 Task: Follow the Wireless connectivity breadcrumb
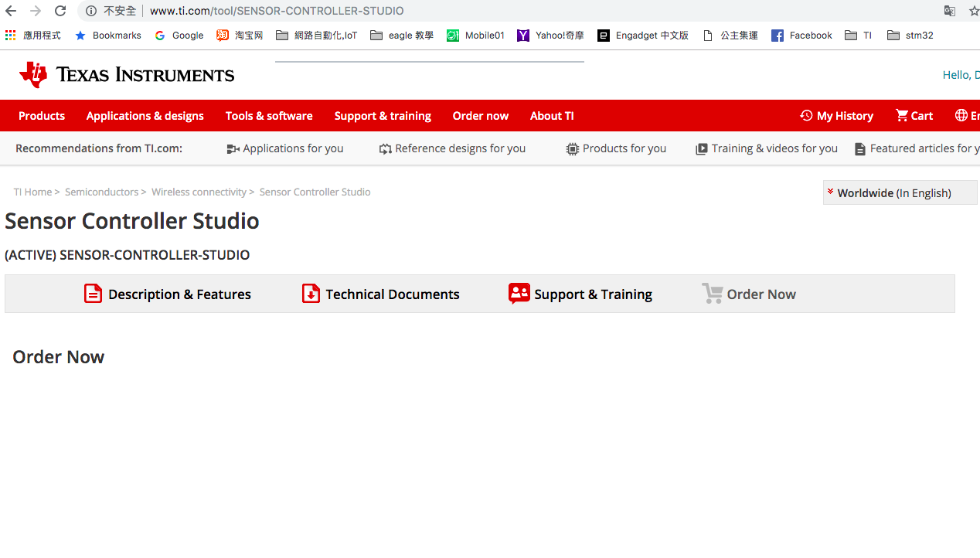pos(199,192)
